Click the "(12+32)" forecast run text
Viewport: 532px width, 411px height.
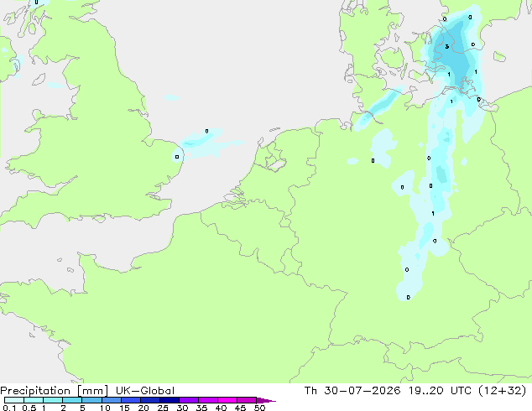point(502,391)
